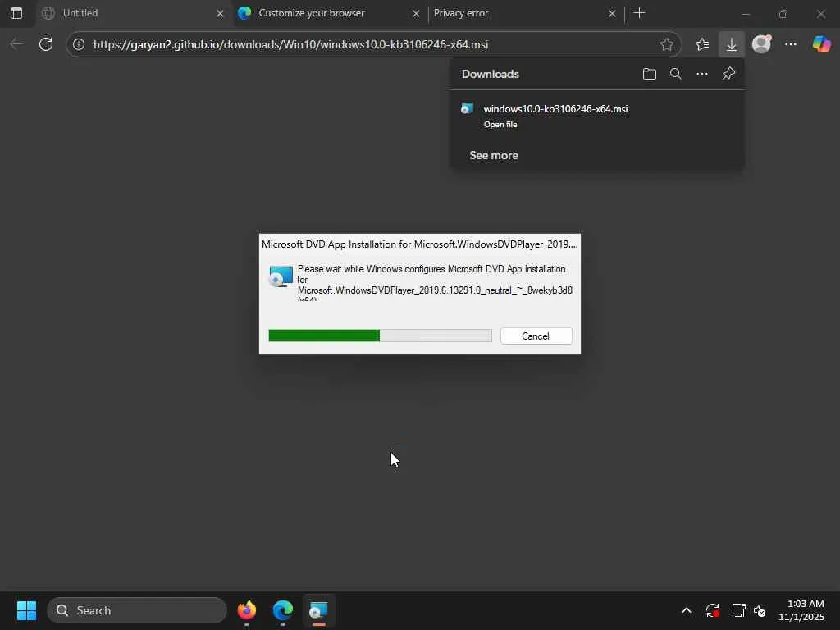Image resolution: width=840 pixels, height=630 pixels.
Task: Click the address bar URL field
Action: (373, 44)
